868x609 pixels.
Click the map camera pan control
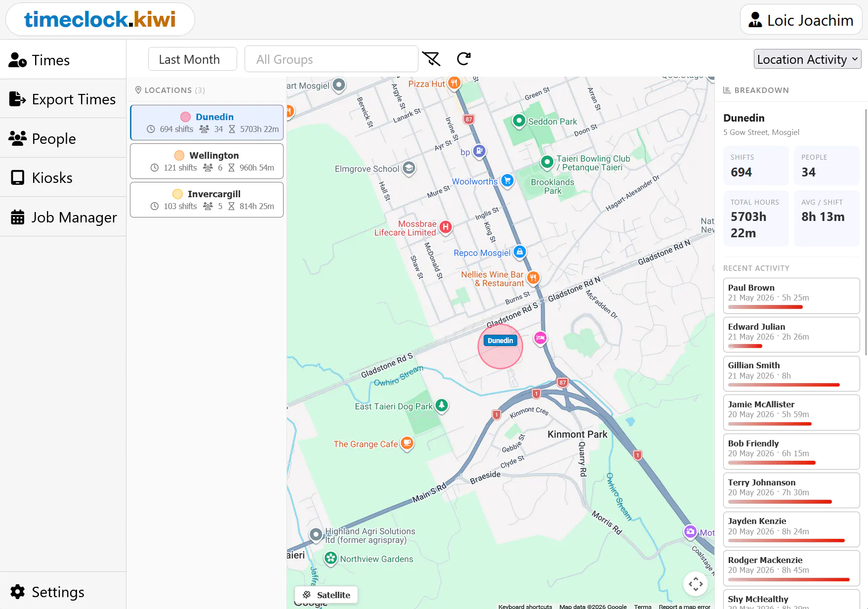click(696, 584)
